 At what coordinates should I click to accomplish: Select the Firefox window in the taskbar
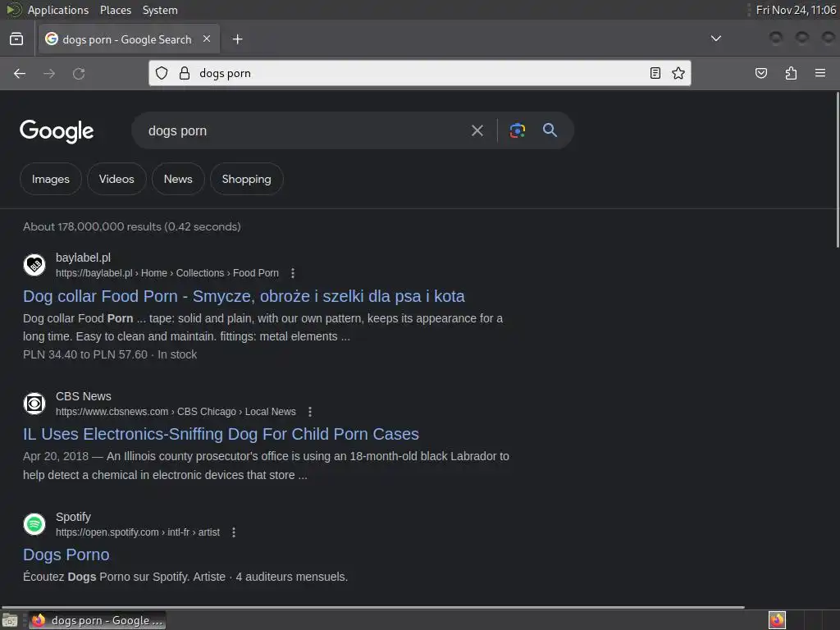pyautogui.click(x=97, y=620)
